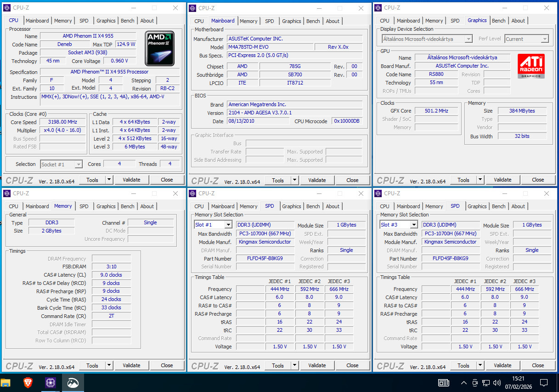Screen dimensions: 559x392
Task: Switch to About tab in the Graphics window
Action: click(x=518, y=21)
